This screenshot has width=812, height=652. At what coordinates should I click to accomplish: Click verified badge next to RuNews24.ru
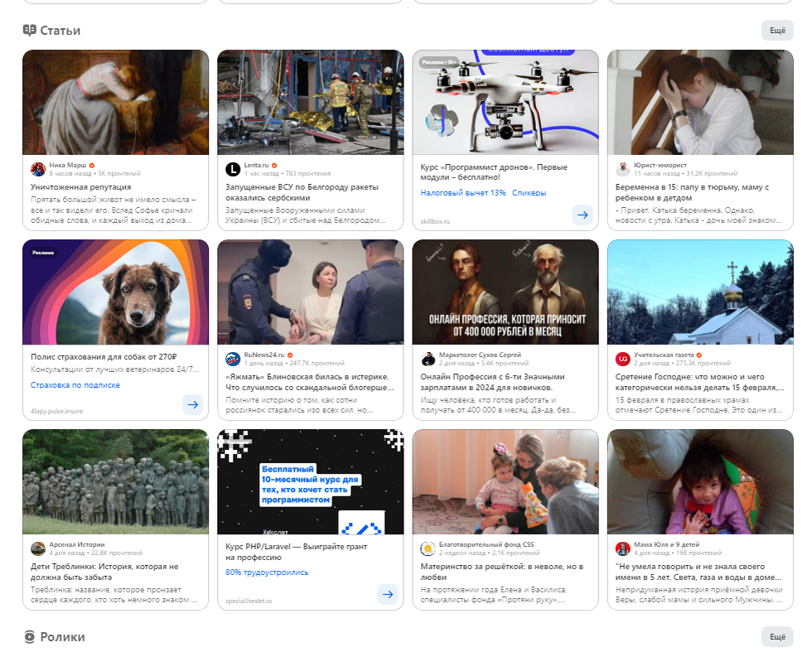click(x=290, y=355)
